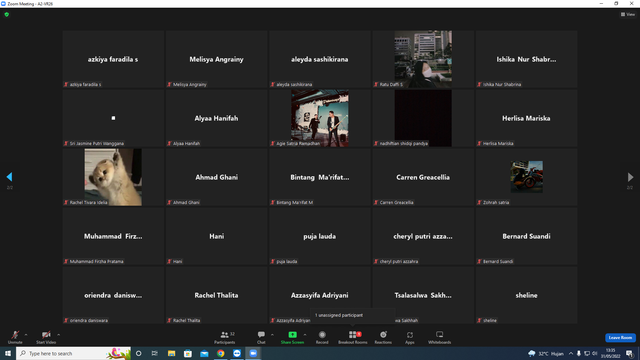This screenshot has height=360, width=640.
Task: Select aleyda sashikirana participant tile
Action: [320, 59]
